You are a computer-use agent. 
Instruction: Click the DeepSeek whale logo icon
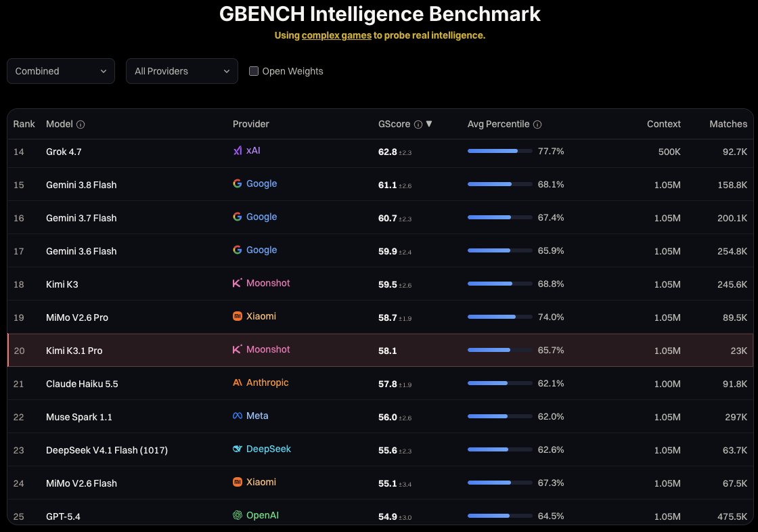238,449
